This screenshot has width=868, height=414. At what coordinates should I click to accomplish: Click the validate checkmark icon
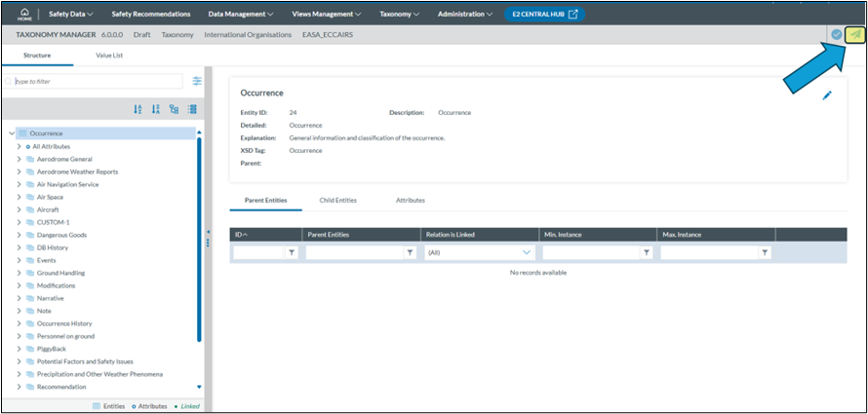point(837,34)
